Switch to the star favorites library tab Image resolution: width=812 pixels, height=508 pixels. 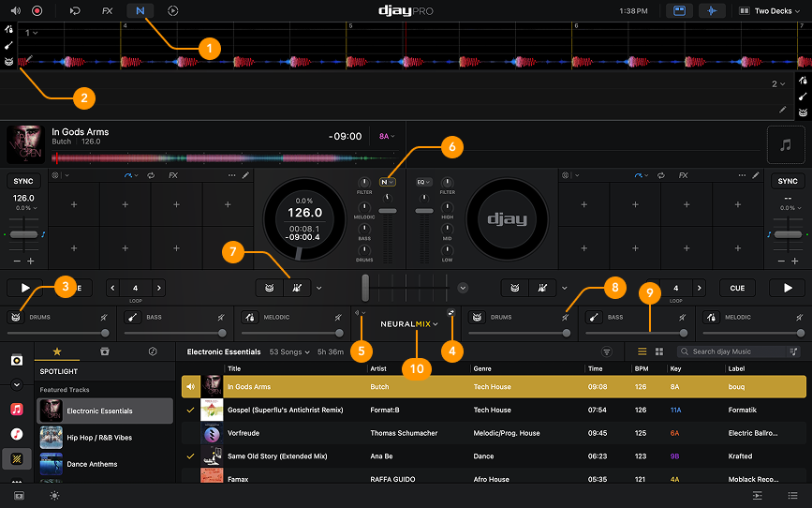[x=57, y=351]
